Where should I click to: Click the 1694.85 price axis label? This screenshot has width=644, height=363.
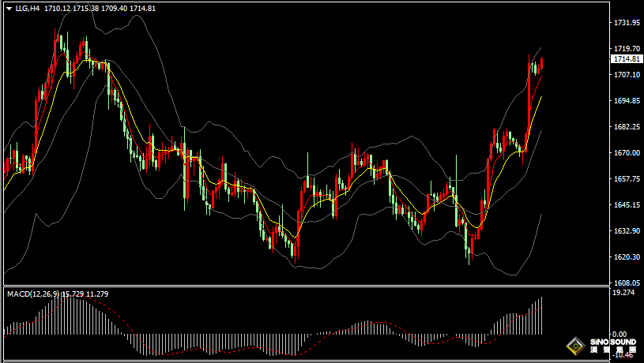tap(626, 101)
